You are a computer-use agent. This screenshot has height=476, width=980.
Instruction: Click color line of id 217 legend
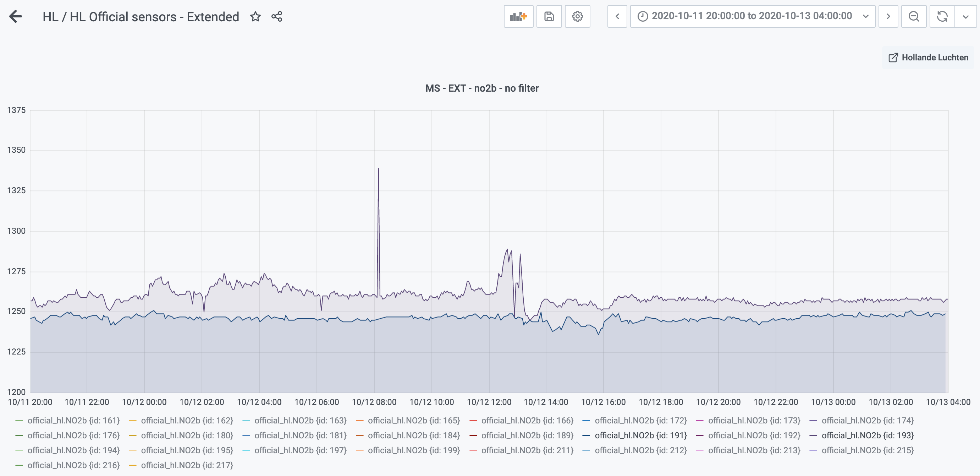[x=132, y=465]
